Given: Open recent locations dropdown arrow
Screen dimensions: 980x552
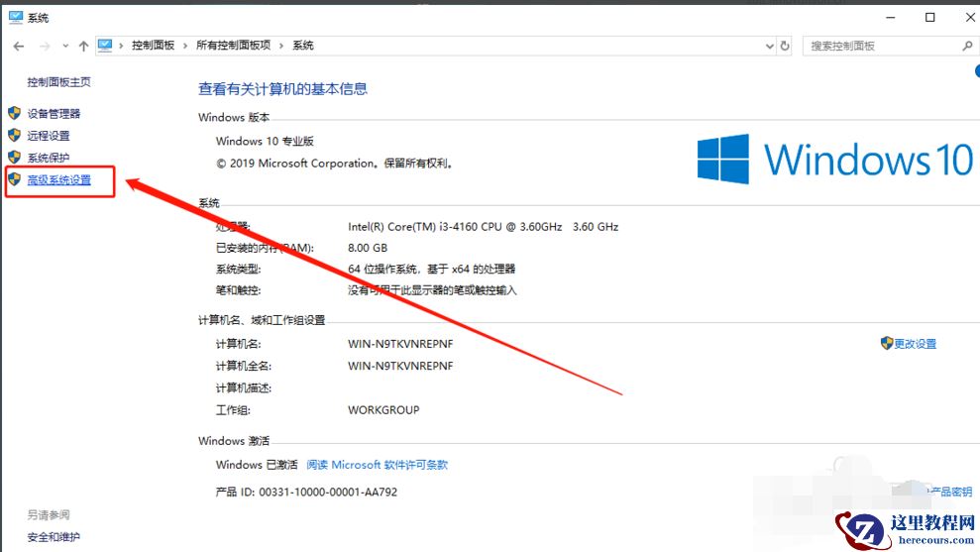Looking at the screenshot, I should pyautogui.click(x=65, y=46).
